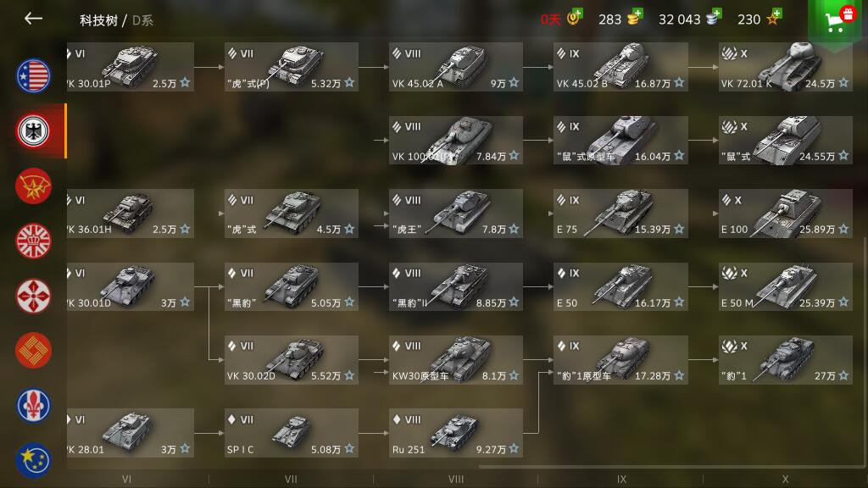
Task: Select the USSR red star nation icon
Action: pyautogui.click(x=33, y=186)
